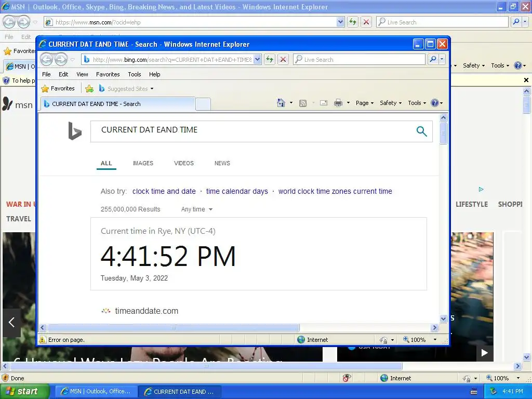Viewport: 532px width, 399px height.
Task: Click LIFESTYLE link on MSN page
Action: pos(472,204)
